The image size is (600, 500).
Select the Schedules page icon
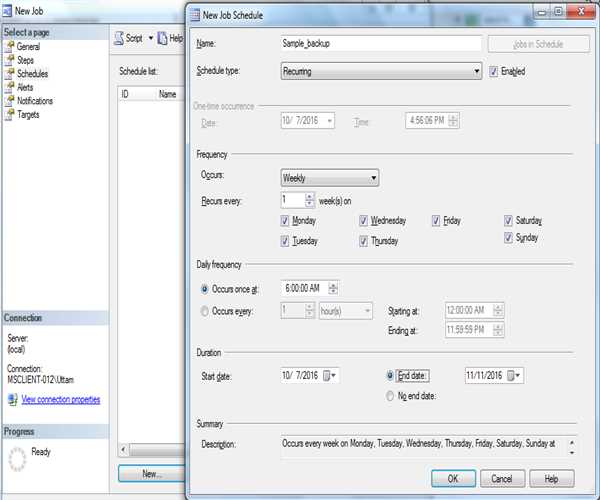9,74
